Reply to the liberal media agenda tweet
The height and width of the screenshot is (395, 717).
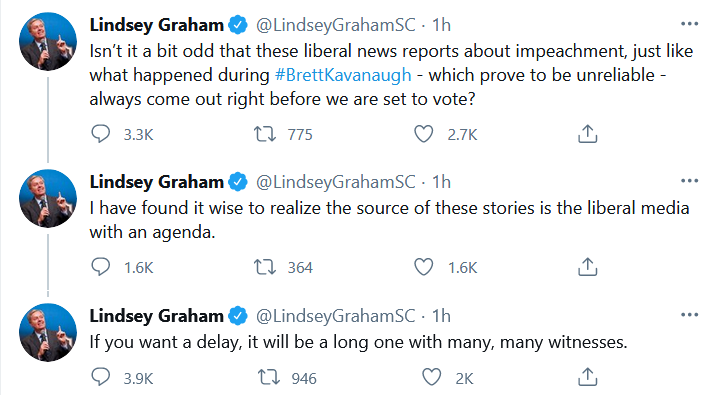click(101, 267)
